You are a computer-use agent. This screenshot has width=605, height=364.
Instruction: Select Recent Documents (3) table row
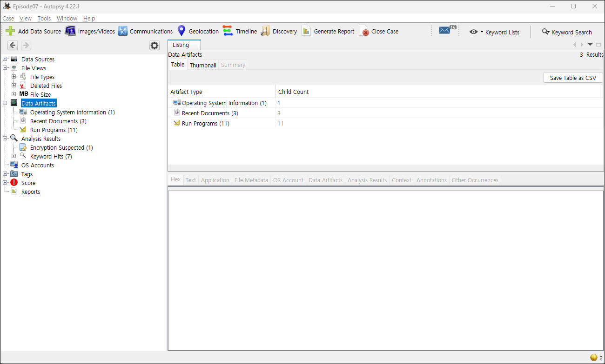coord(385,113)
